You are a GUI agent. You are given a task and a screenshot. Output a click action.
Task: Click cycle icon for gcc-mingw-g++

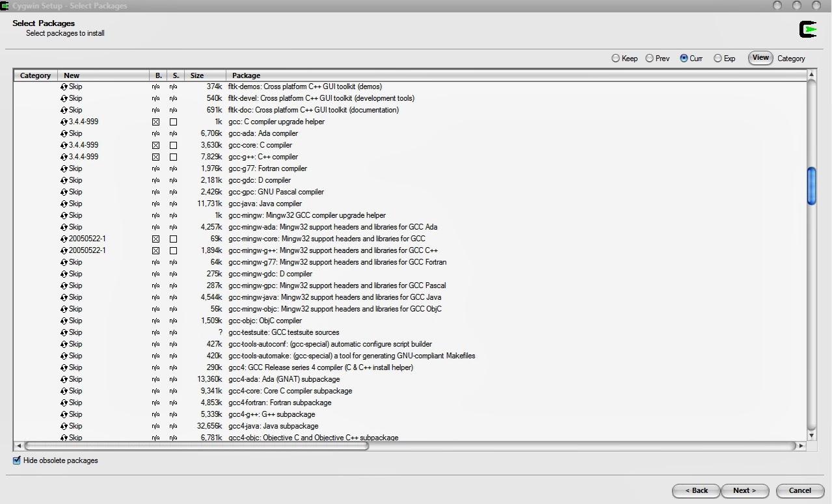[64, 250]
